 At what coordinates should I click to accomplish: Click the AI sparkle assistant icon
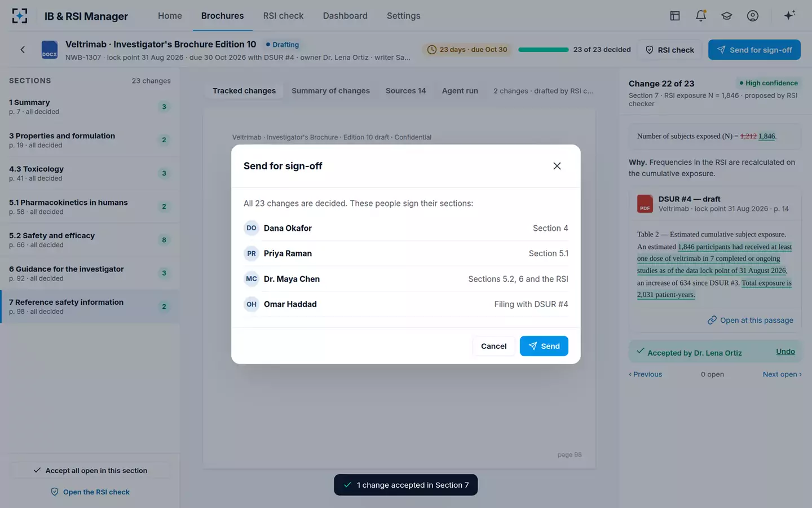pos(789,15)
